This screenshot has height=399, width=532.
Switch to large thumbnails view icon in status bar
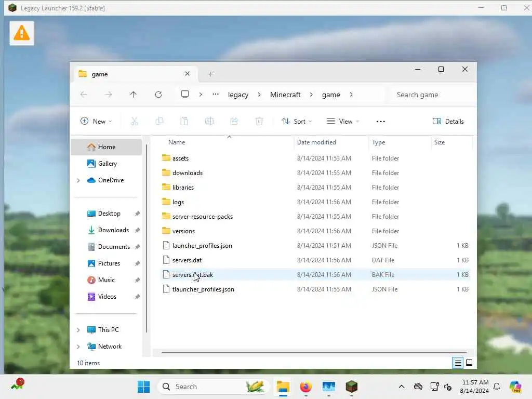[x=469, y=363]
